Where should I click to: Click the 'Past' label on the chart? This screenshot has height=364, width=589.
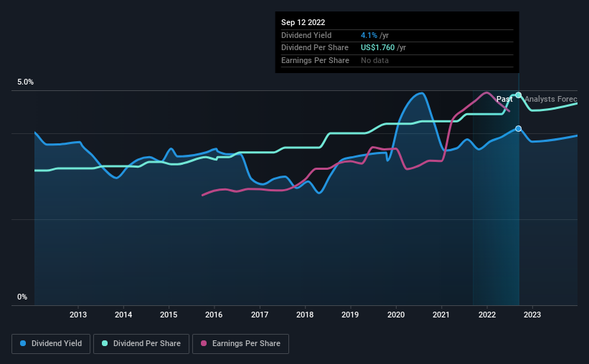504,99
